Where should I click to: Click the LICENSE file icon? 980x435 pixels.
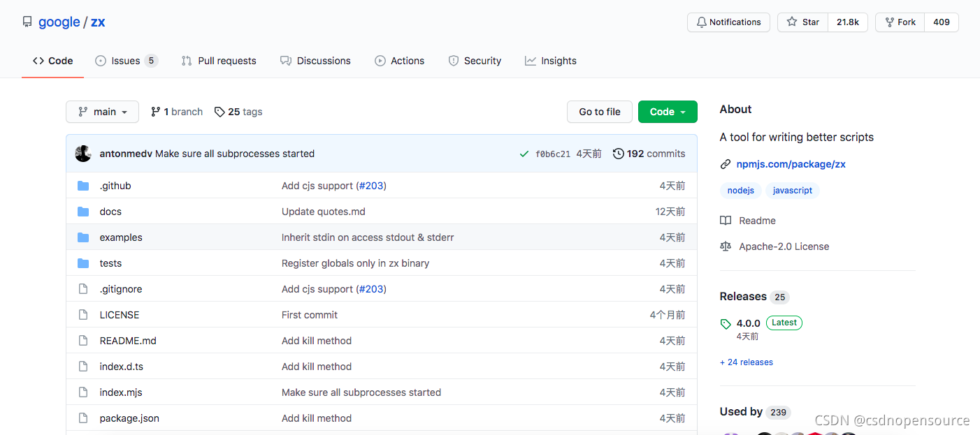point(83,315)
